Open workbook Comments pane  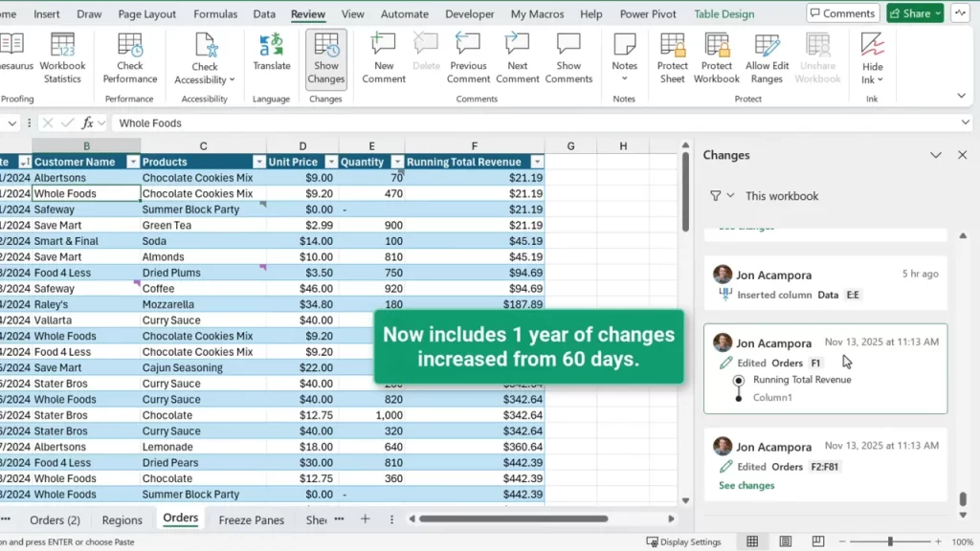842,12
